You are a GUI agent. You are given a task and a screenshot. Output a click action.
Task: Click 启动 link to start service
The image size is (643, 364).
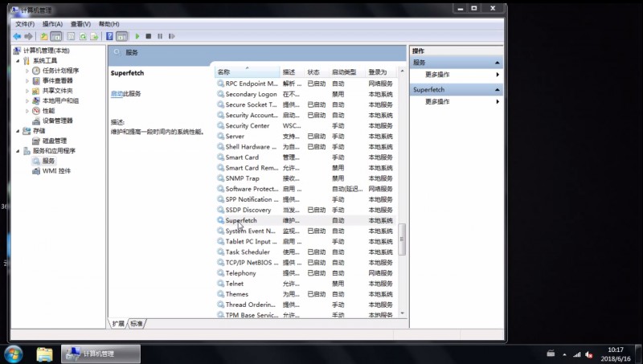pyautogui.click(x=117, y=93)
